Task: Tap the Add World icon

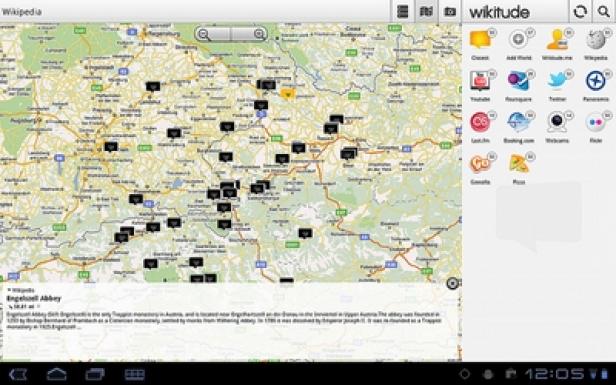Action: coord(519,39)
